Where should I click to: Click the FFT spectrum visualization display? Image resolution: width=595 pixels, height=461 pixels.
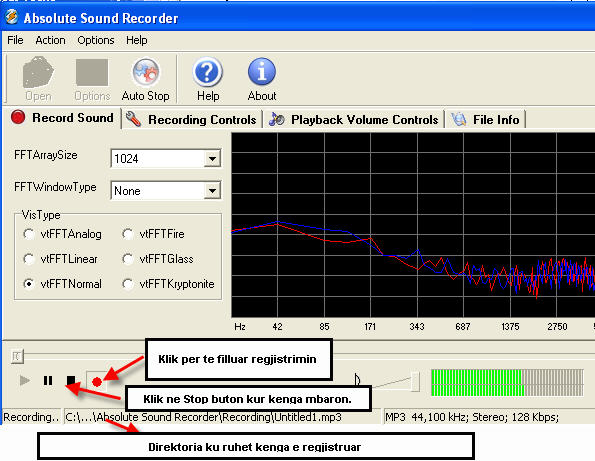tap(413, 225)
